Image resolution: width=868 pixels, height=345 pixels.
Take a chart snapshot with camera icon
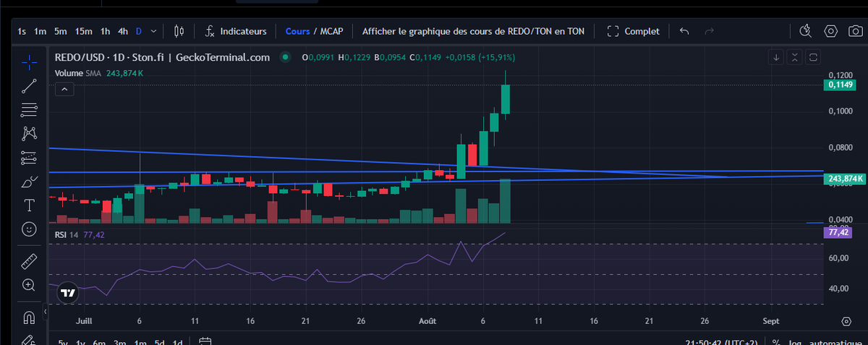855,31
